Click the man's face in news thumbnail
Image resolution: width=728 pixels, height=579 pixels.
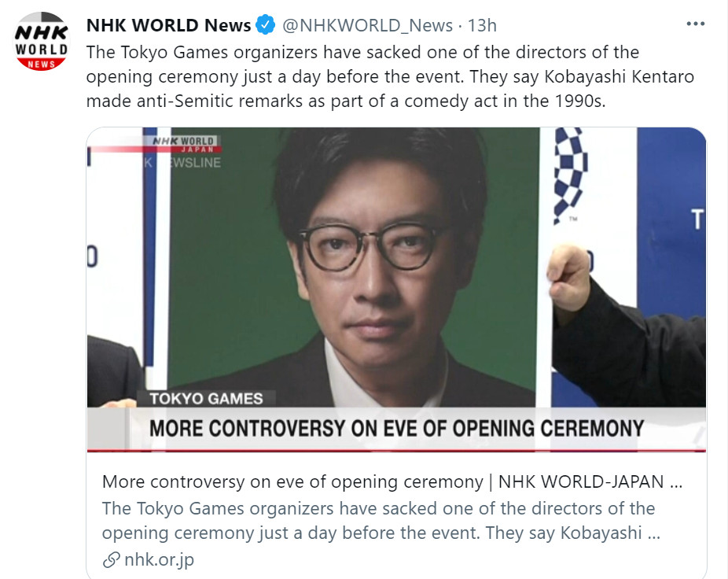coord(376,260)
